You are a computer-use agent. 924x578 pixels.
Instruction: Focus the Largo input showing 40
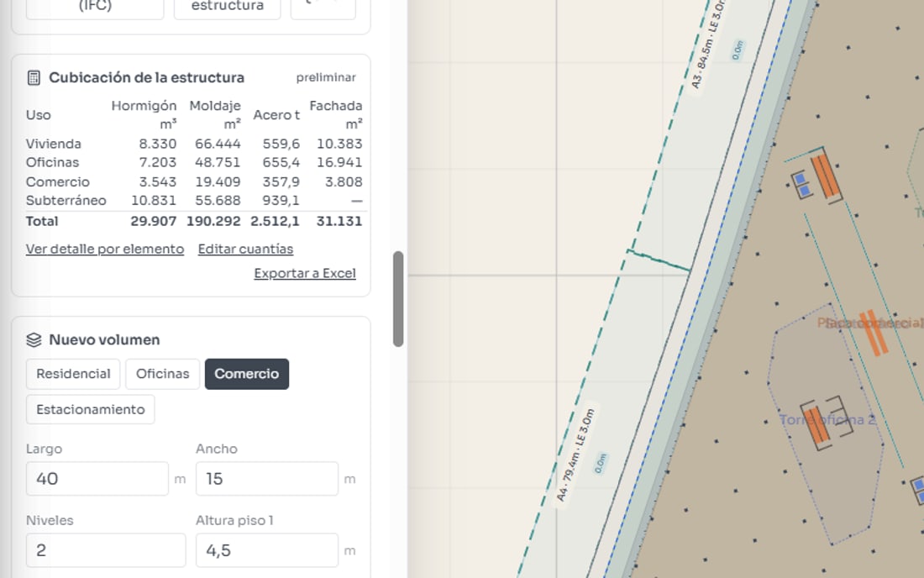(97, 478)
